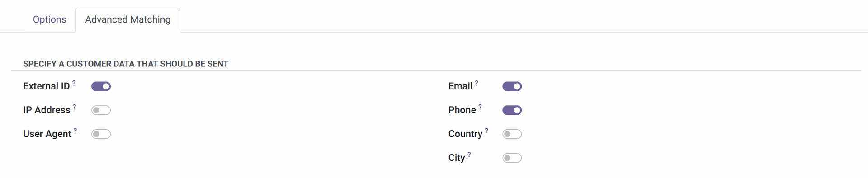868x178 pixels.
Task: Enable the Country toggle
Action: coord(512,134)
